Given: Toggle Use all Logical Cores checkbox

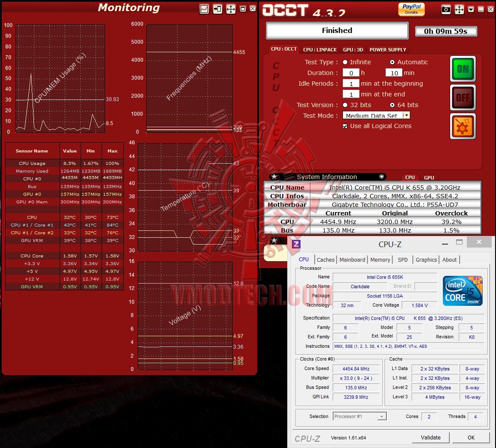Looking at the screenshot, I should click(x=345, y=126).
